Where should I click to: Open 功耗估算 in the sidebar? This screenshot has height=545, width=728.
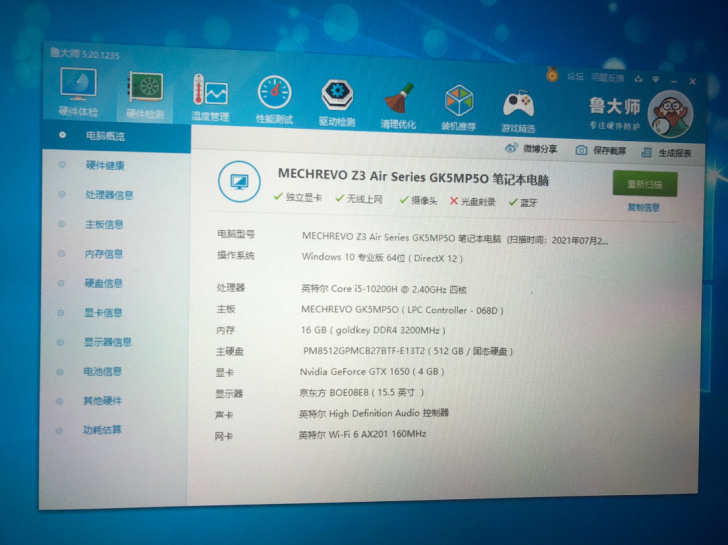click(x=102, y=430)
